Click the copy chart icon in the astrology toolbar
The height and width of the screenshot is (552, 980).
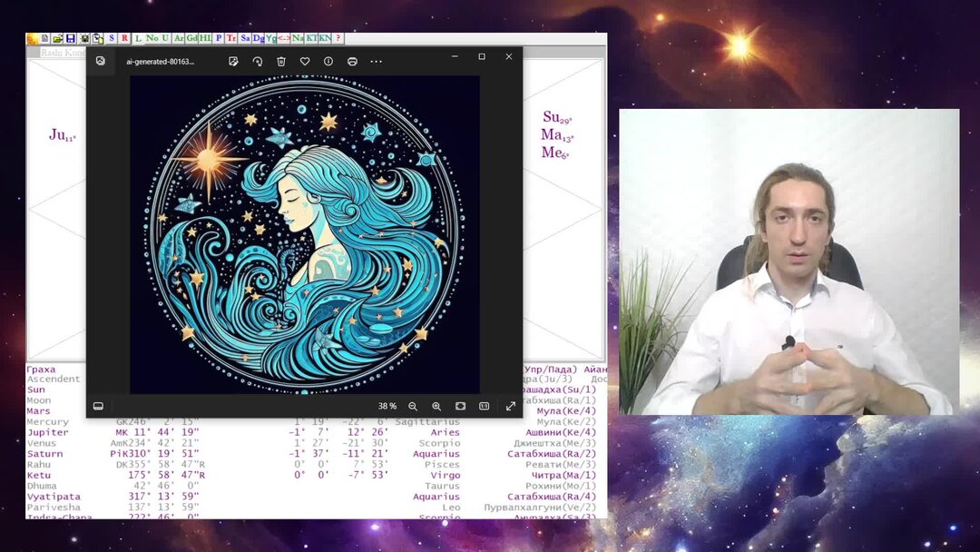coord(97,38)
